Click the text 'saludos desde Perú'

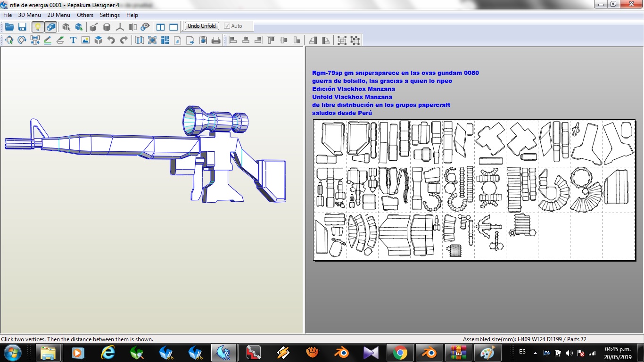pyautogui.click(x=342, y=113)
